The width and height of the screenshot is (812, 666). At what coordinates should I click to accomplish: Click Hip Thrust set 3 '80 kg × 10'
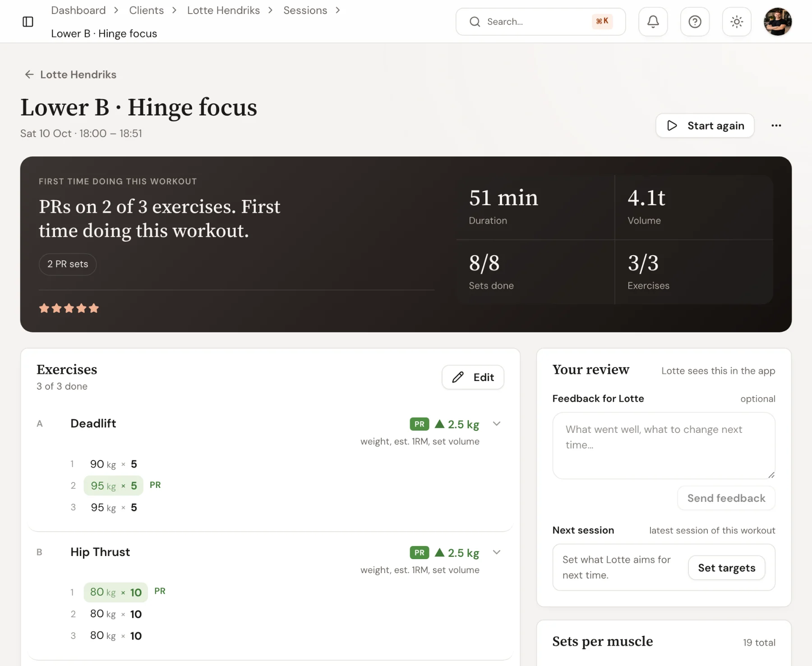116,635
